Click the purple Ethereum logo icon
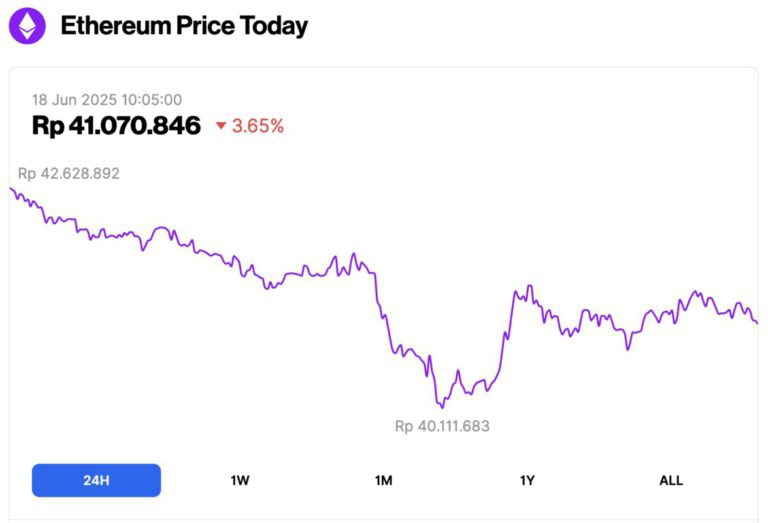Screen dimensions: 768x523 [27, 26]
